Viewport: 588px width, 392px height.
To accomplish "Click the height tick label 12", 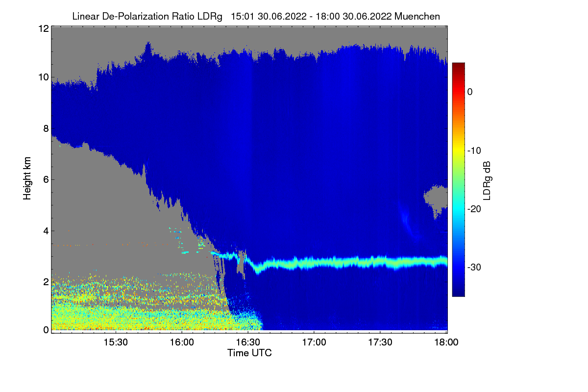I will pos(43,28).
